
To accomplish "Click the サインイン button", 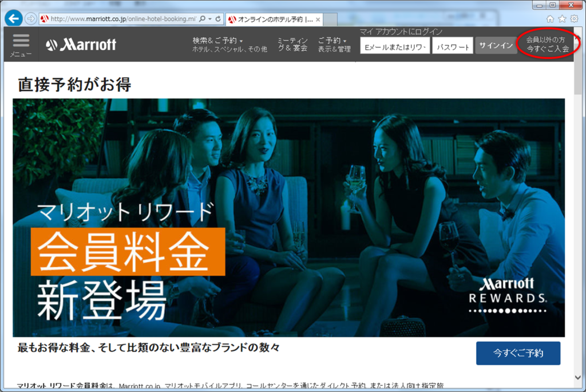I will (496, 46).
